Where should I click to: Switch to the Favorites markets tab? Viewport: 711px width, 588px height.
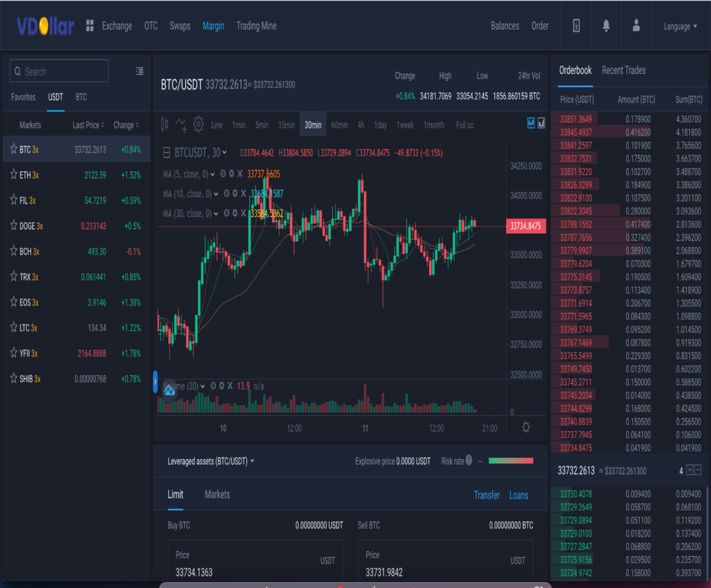point(23,97)
